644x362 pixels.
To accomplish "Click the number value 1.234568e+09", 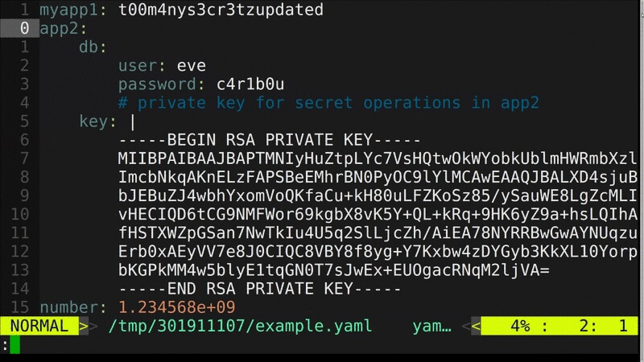I will click(177, 307).
